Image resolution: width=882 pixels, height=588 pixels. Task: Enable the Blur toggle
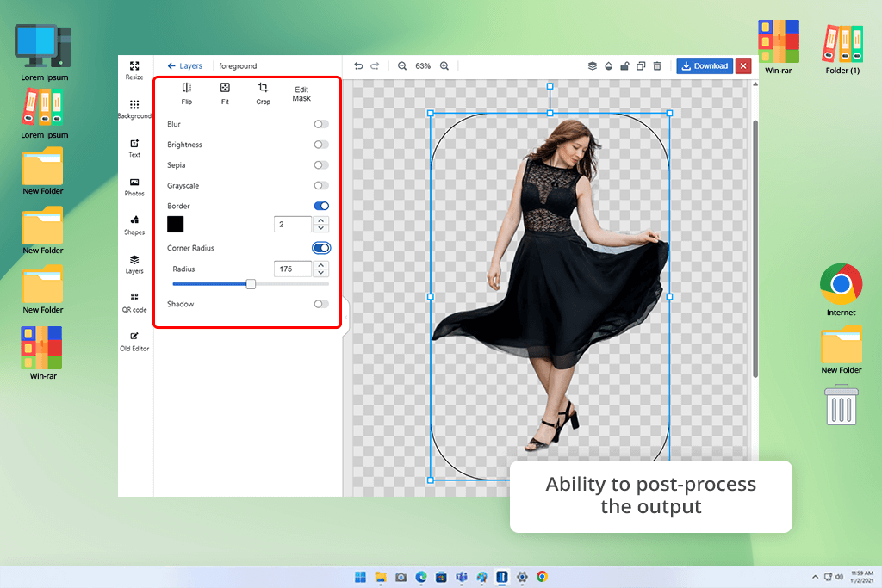tap(321, 124)
